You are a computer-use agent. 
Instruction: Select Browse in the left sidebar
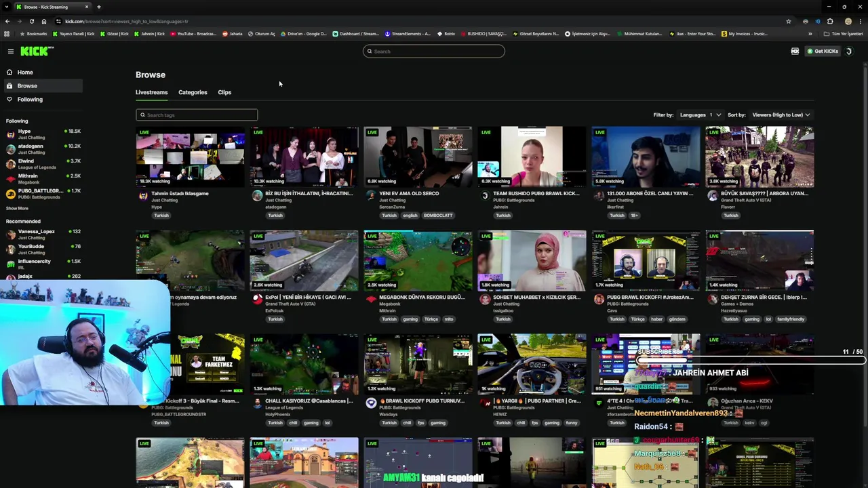pos(42,86)
